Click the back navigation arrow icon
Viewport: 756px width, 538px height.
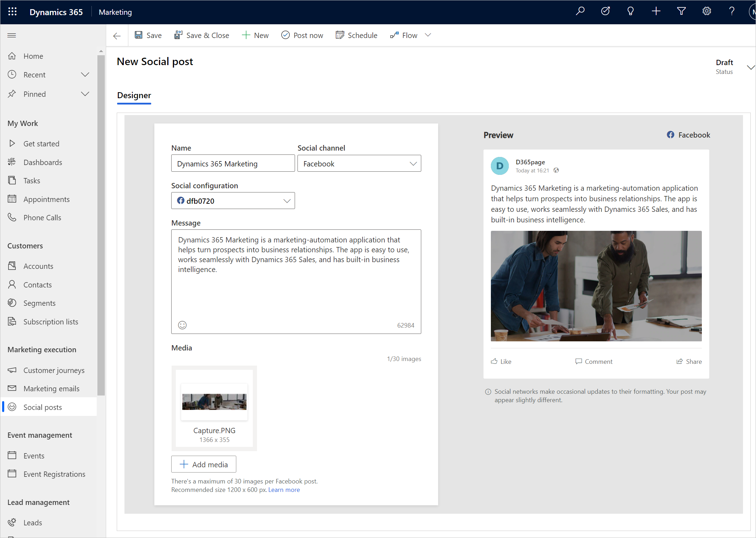[117, 36]
